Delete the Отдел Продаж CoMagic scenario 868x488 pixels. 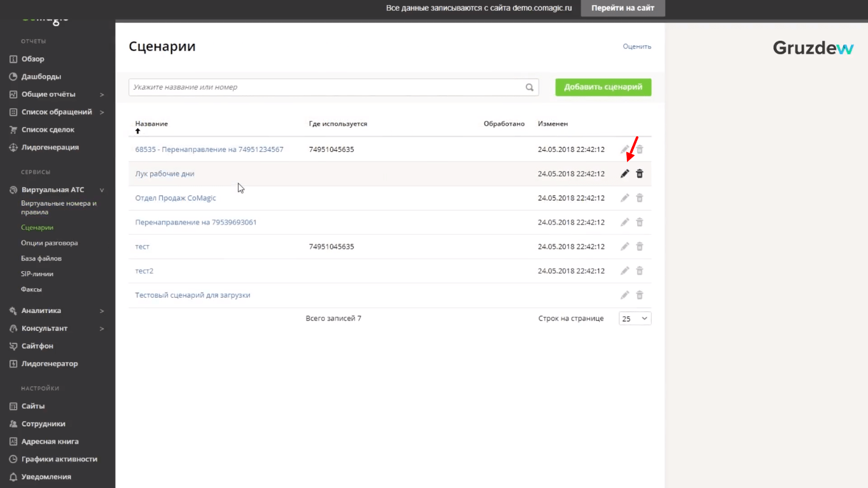(x=640, y=198)
